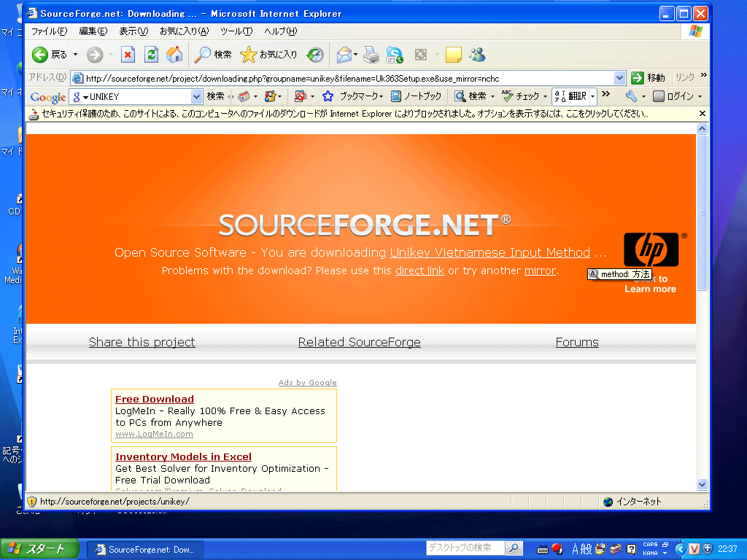Open the Back button history dropdown arrow

coord(75,55)
